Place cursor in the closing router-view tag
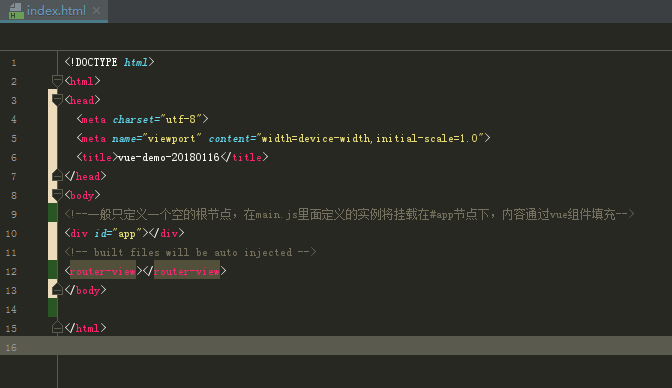Screen dimensions: 672x388 [x=187, y=271]
